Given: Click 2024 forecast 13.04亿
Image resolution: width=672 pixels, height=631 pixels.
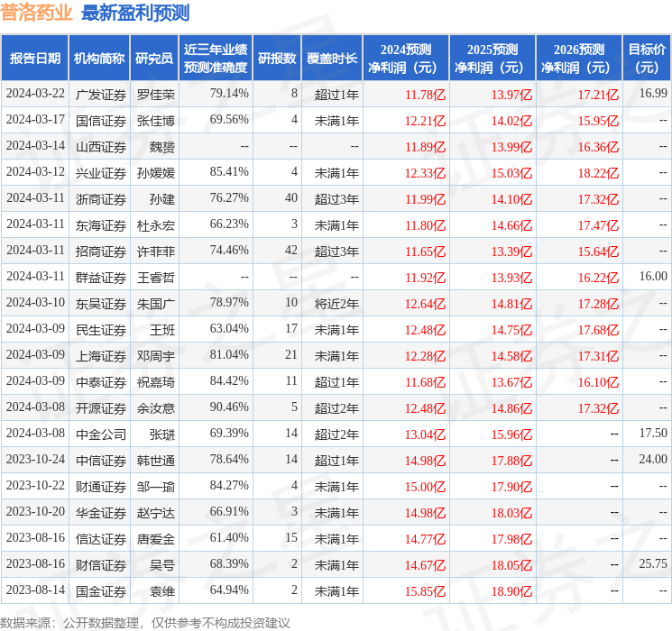Looking at the screenshot, I should click(425, 434).
